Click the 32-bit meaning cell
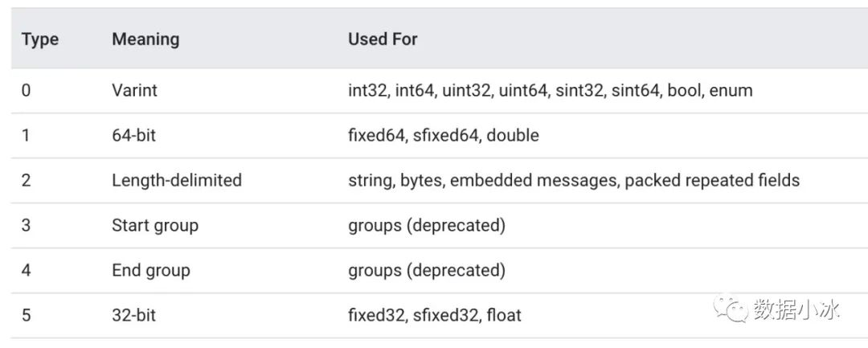 (x=133, y=315)
